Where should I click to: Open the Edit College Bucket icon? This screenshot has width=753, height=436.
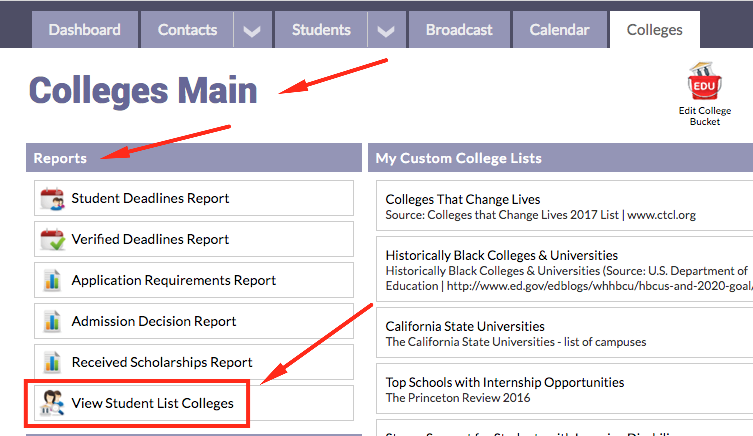tap(704, 81)
